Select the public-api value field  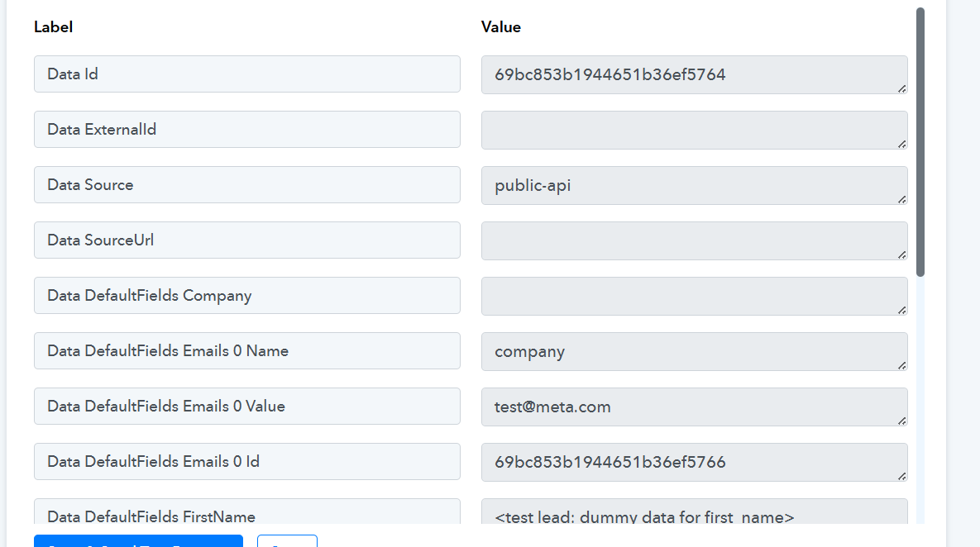point(693,186)
